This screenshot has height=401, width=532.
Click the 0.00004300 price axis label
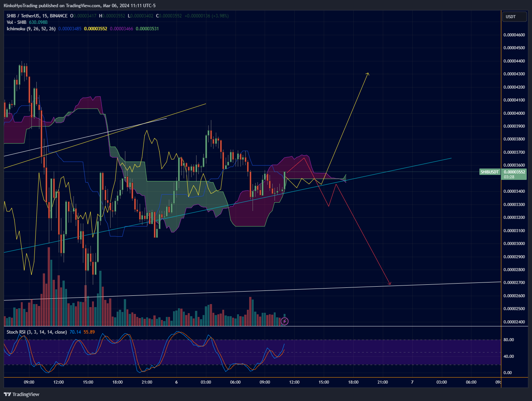[x=514, y=74]
